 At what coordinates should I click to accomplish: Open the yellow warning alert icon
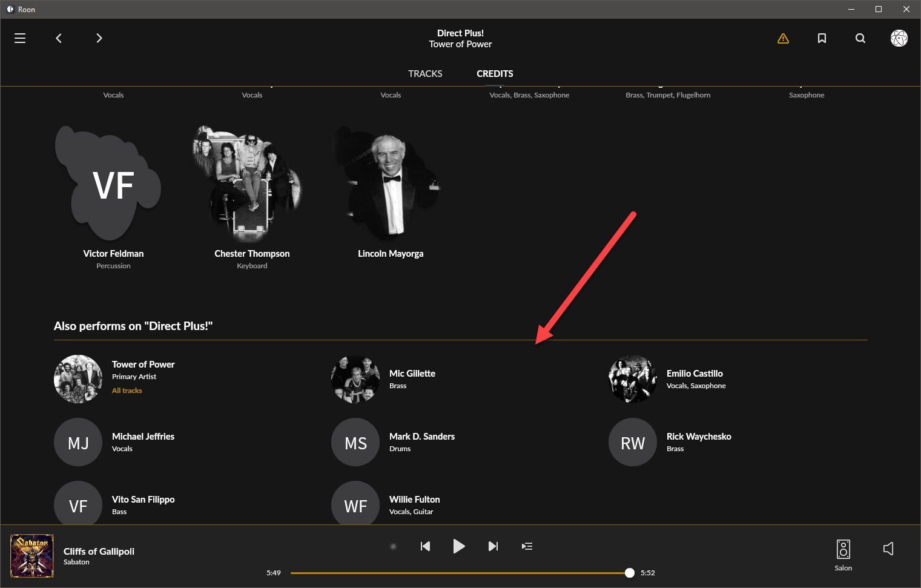783,38
